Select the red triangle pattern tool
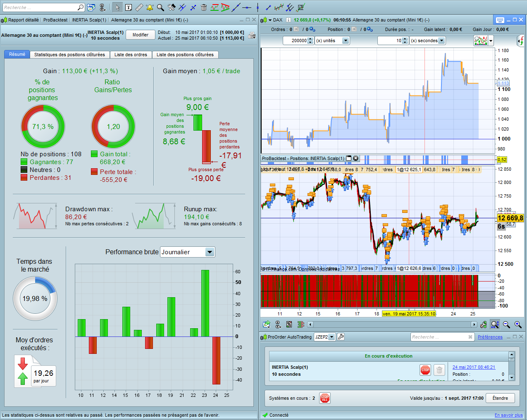Viewport: 527px width, 420px height. [225, 7]
